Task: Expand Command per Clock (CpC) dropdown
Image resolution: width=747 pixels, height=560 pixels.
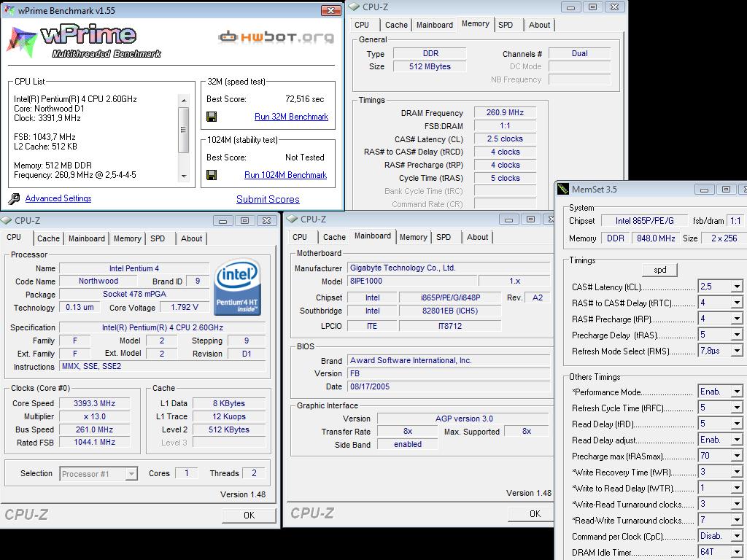Action: point(737,536)
